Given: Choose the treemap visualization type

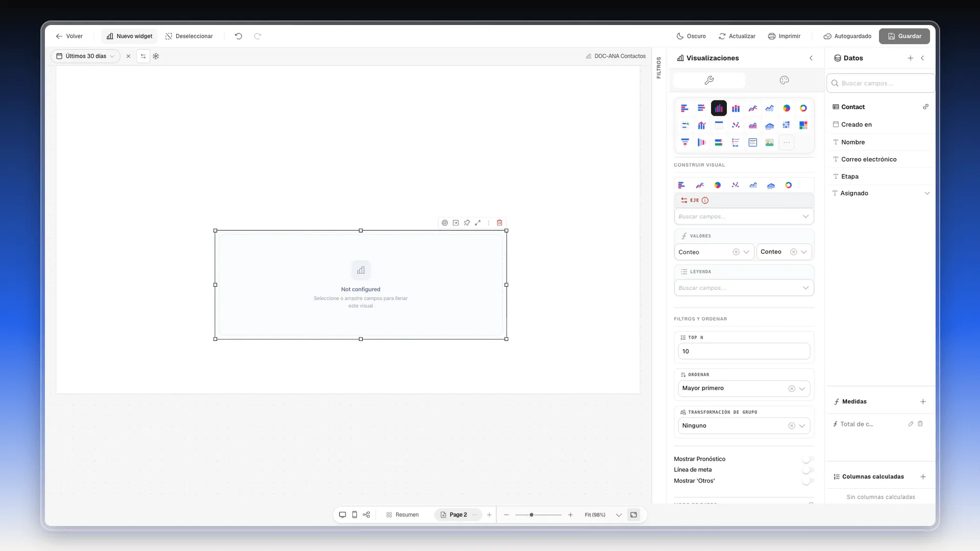Looking at the screenshot, I should pyautogui.click(x=803, y=126).
